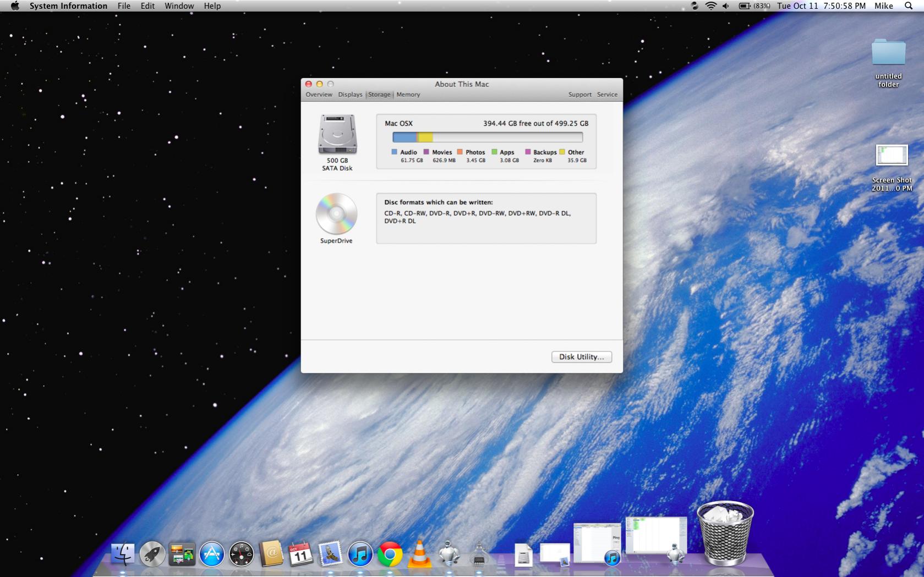Open the Mike user menu
The image size is (924, 577).
click(884, 6)
